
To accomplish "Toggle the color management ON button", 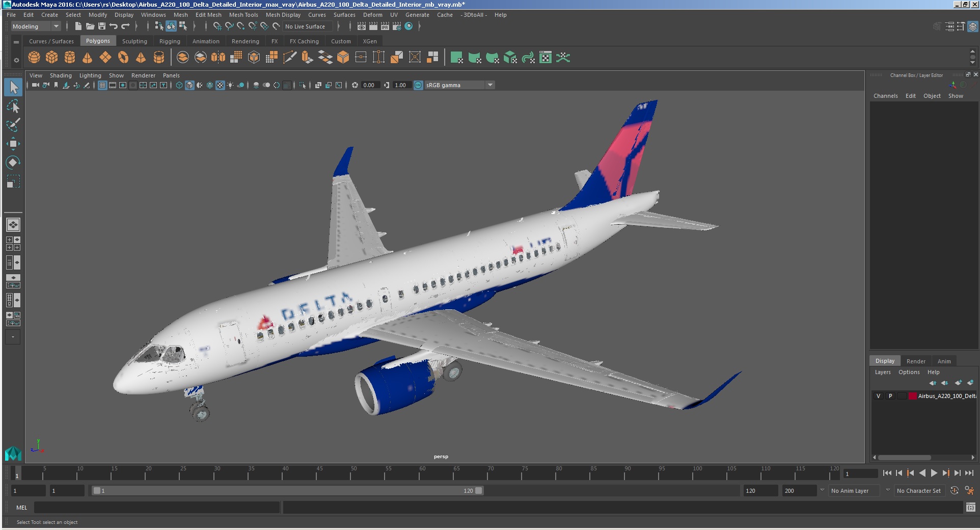I will coord(418,85).
